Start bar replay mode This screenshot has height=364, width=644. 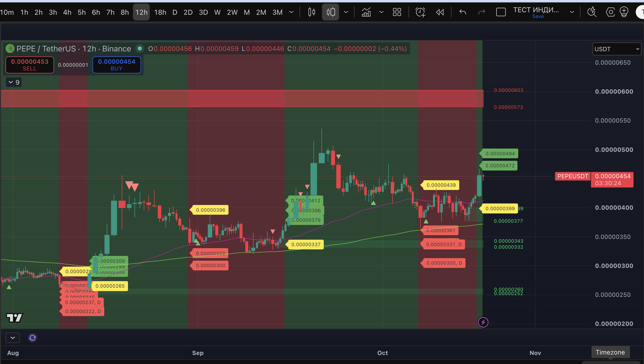(440, 12)
